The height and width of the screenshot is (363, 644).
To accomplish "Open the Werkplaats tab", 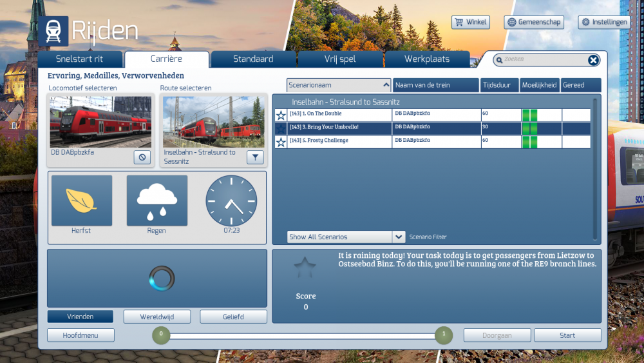I will 427,59.
